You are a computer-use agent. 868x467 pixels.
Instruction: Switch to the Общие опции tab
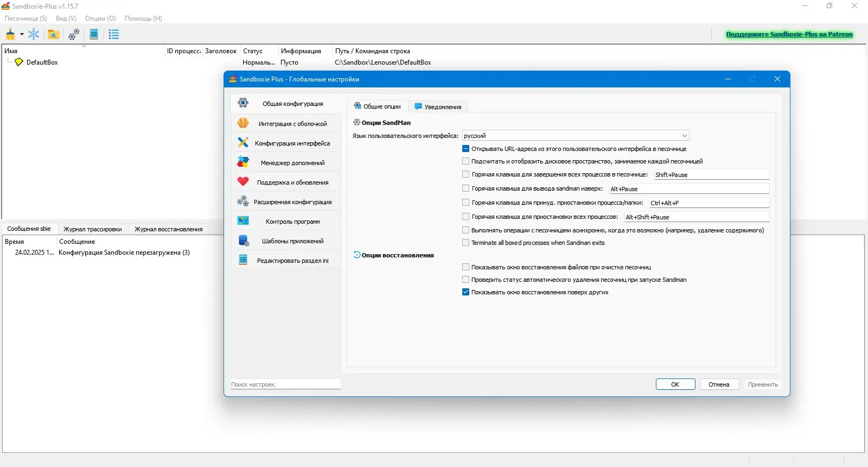(x=378, y=106)
